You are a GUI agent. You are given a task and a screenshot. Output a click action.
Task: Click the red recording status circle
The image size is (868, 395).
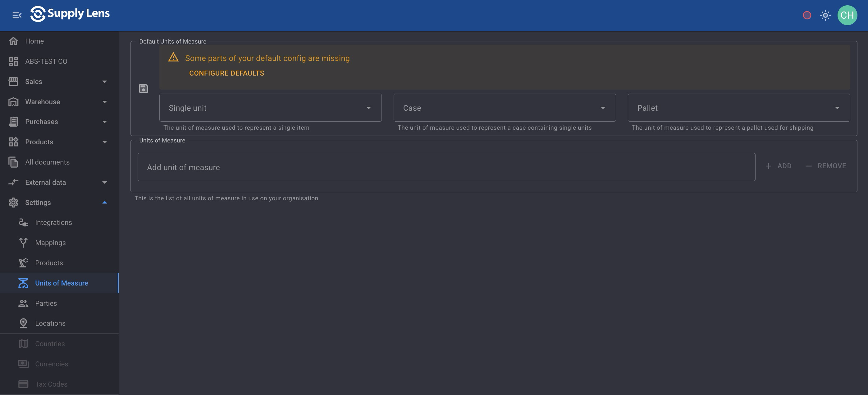tap(807, 15)
